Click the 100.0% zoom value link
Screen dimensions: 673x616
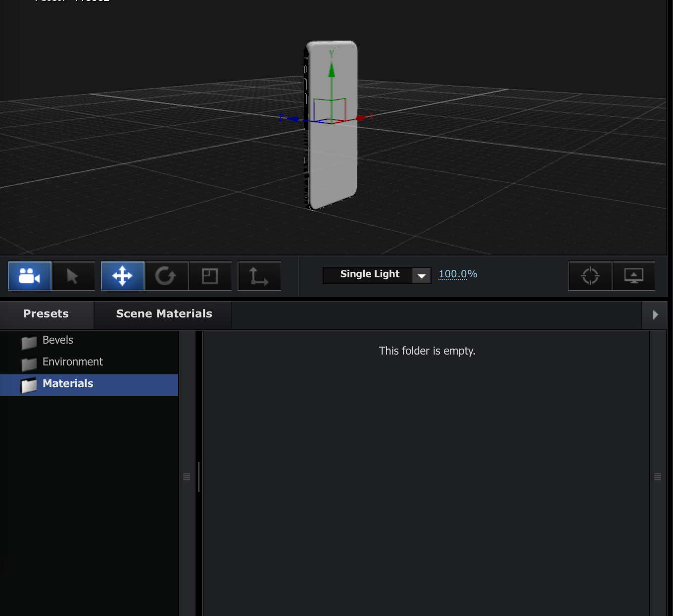coord(457,274)
